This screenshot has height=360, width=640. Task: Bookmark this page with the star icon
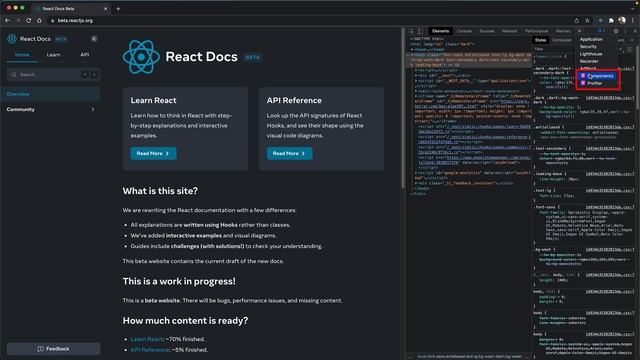(x=587, y=20)
